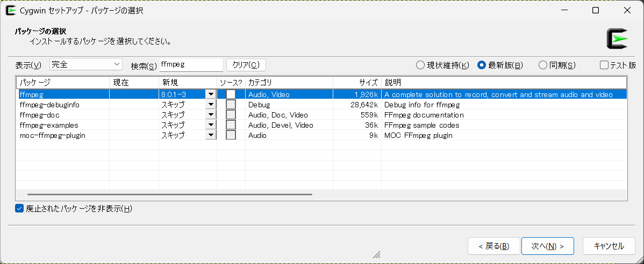Click スキップ in the ffmpeg-debuginfo row
Viewport: 644px width, 264px height.
(x=173, y=105)
